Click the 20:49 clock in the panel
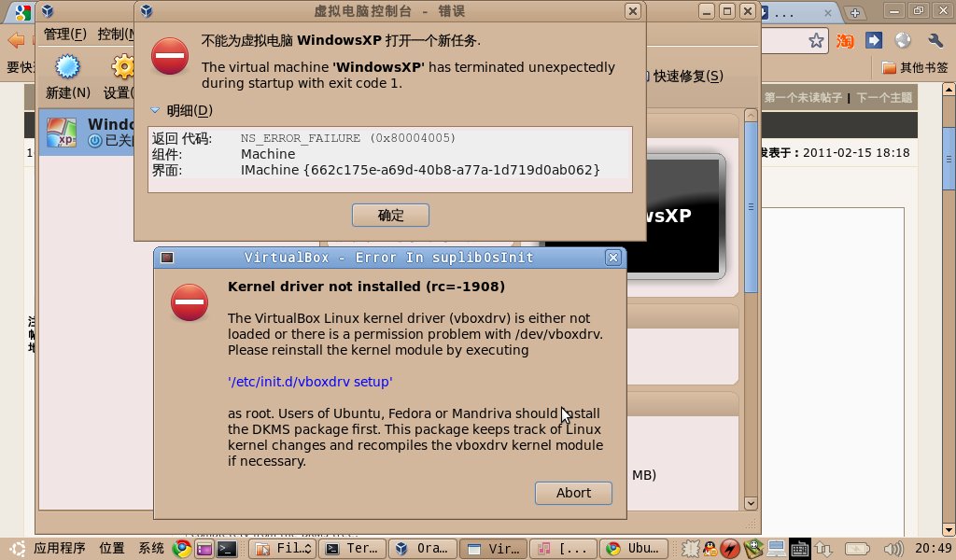The height and width of the screenshot is (560, 956). click(x=933, y=549)
